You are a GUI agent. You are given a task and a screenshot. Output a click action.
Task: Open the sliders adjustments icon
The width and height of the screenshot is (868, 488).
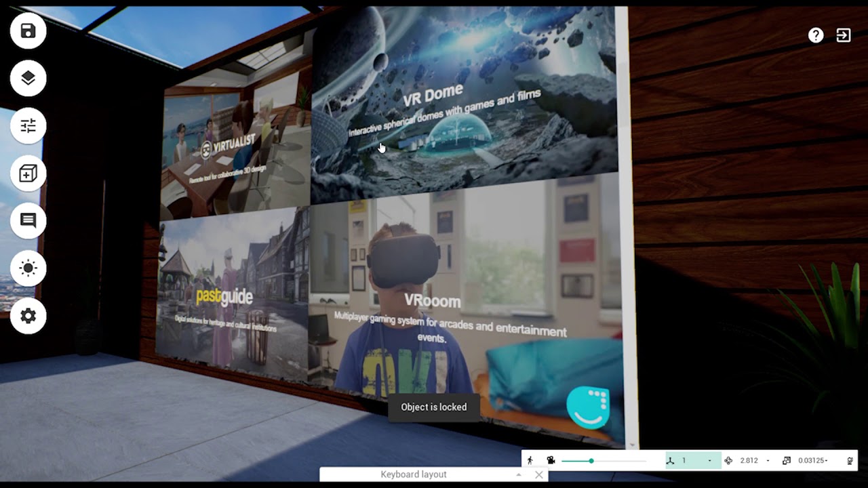28,126
